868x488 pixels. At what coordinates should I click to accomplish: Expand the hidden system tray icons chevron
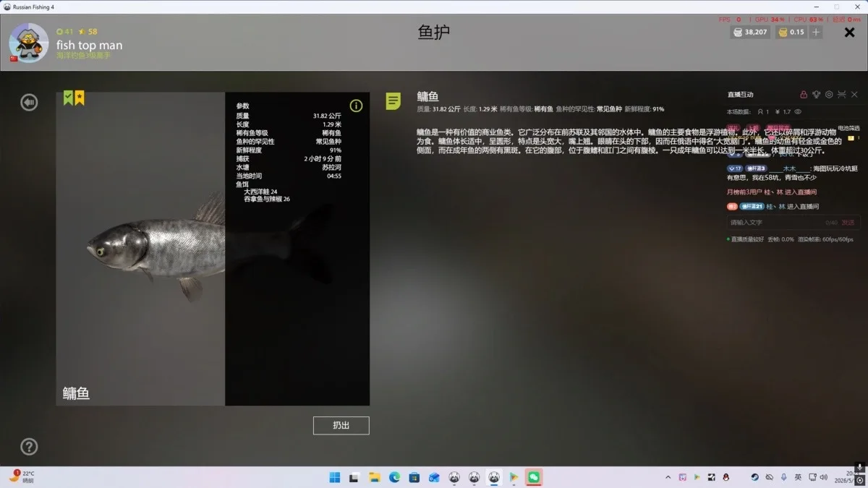pos(668,477)
